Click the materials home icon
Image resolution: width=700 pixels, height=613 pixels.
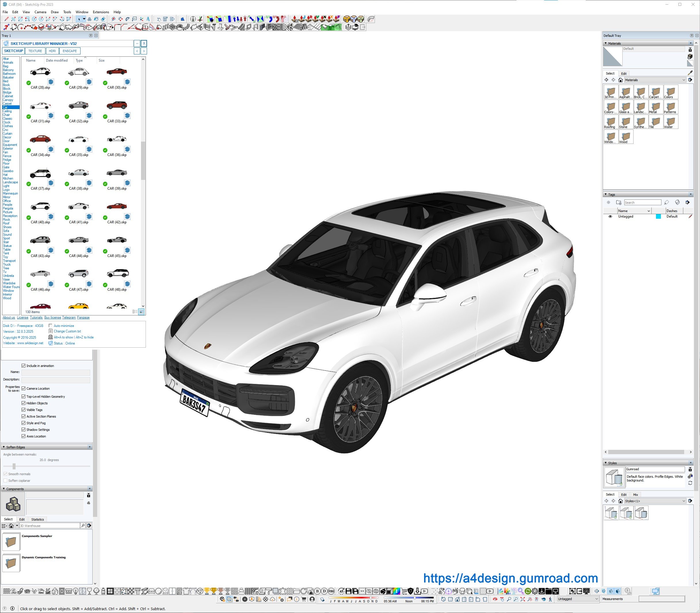[x=620, y=80]
